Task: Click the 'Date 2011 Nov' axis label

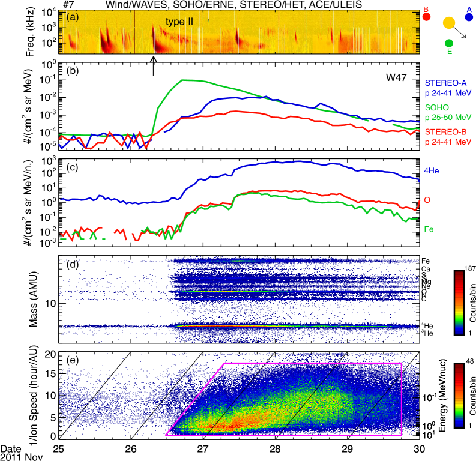Action: [x=21, y=453]
